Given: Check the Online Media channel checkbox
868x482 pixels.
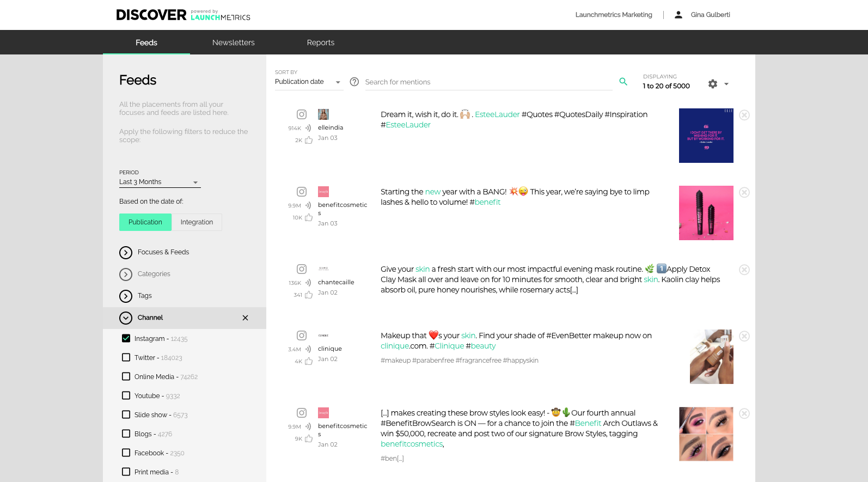Looking at the screenshot, I should tap(126, 376).
